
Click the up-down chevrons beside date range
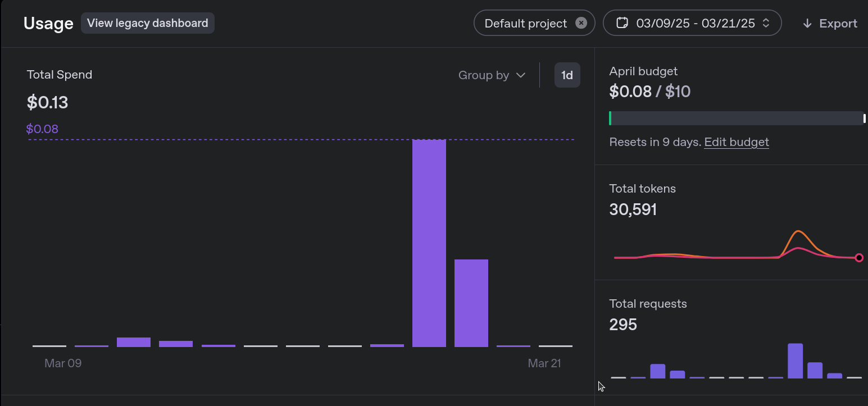pyautogui.click(x=766, y=23)
